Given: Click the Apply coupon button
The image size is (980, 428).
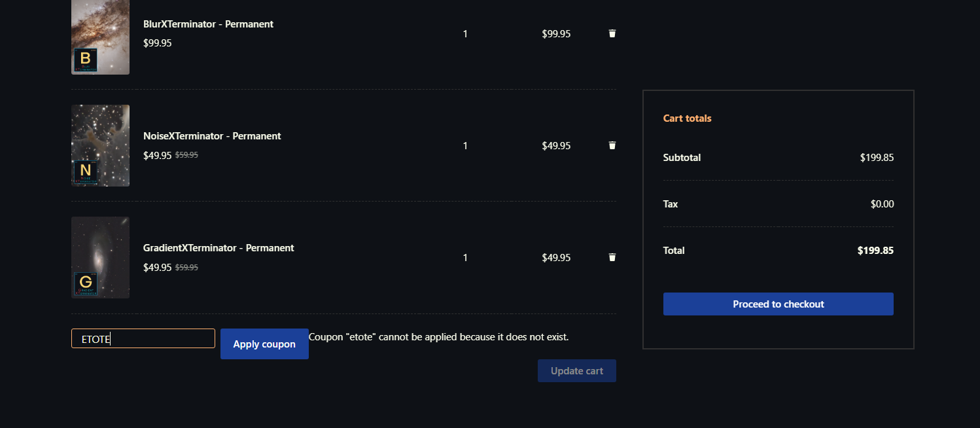Looking at the screenshot, I should point(264,344).
